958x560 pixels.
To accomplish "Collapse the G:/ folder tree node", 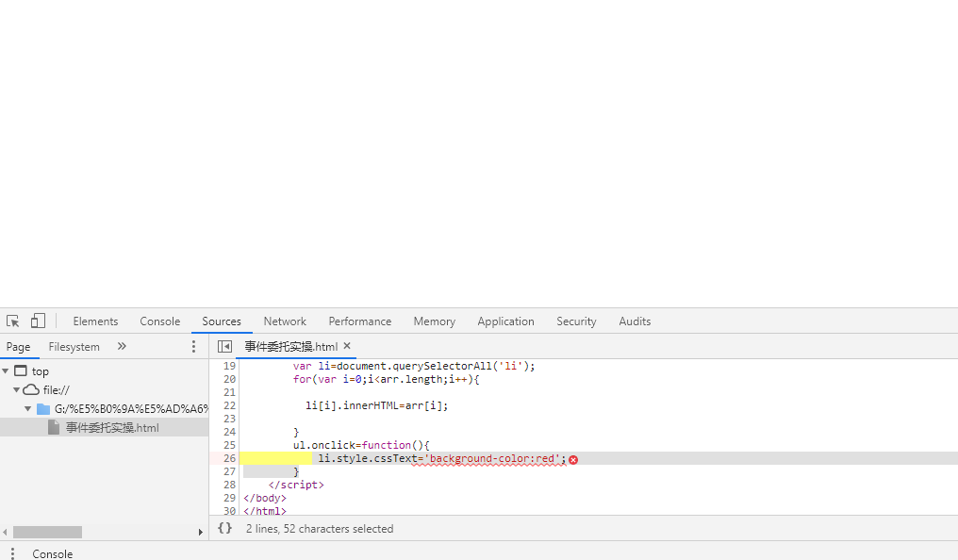I will [x=28, y=408].
